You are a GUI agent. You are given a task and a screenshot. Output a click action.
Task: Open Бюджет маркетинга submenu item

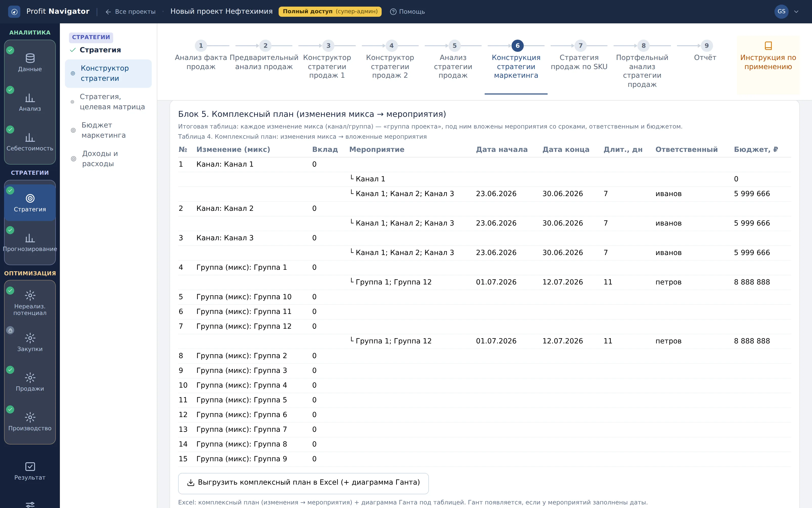[108, 130]
